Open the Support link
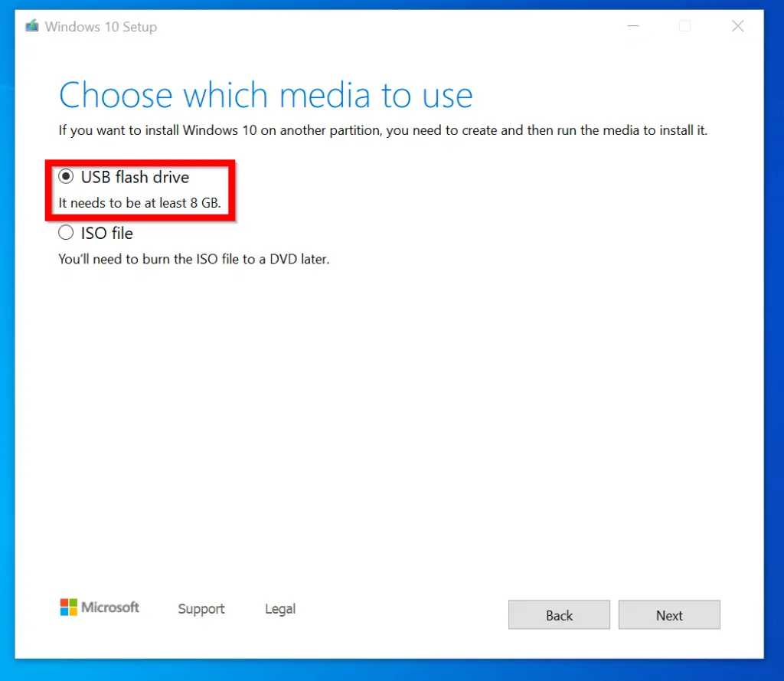This screenshot has width=784, height=681. click(201, 609)
